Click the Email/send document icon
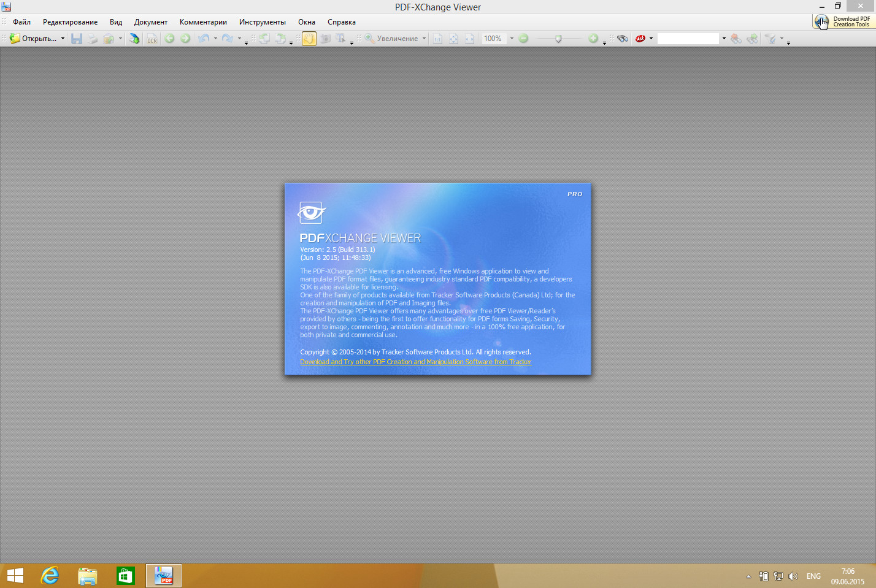The height and width of the screenshot is (588, 876). [x=109, y=39]
